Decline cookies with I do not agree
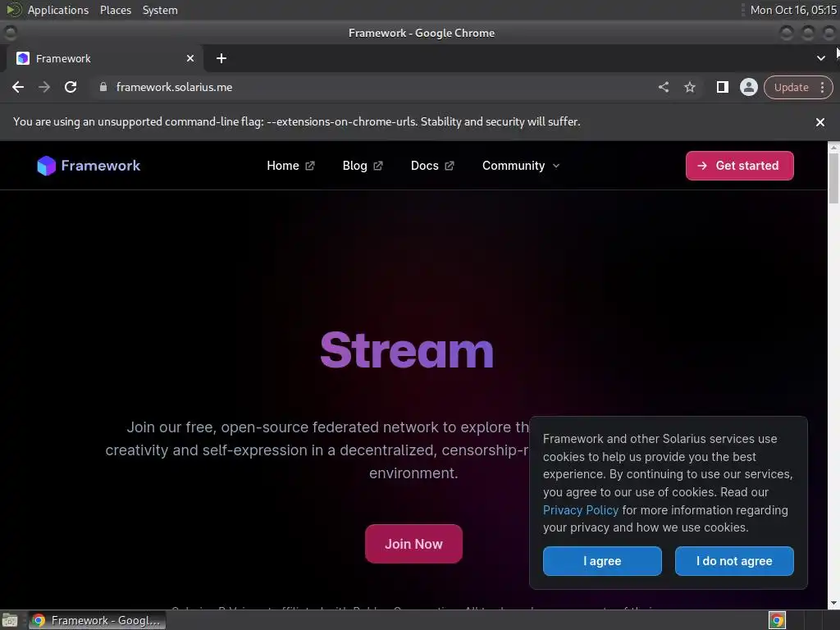840x630 pixels. (x=734, y=561)
